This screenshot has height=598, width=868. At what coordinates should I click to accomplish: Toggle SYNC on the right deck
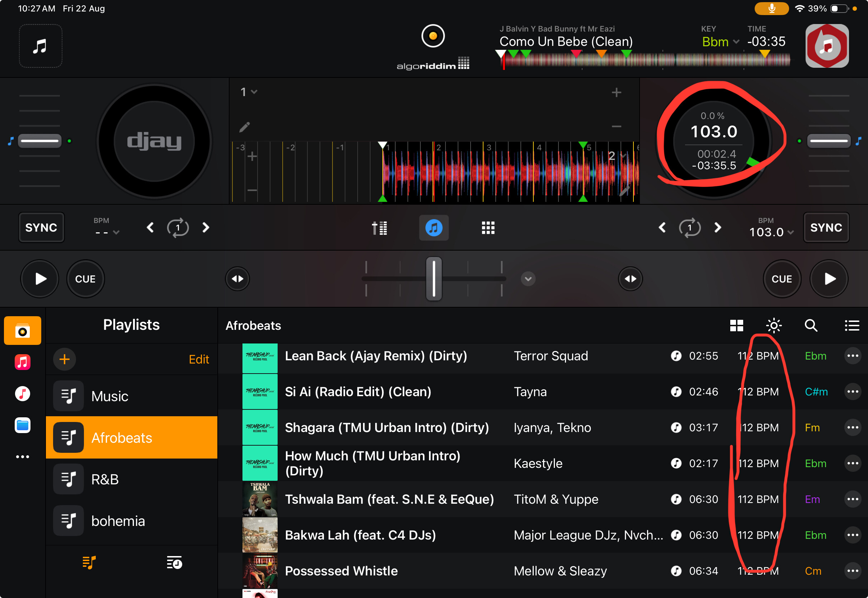pos(826,227)
